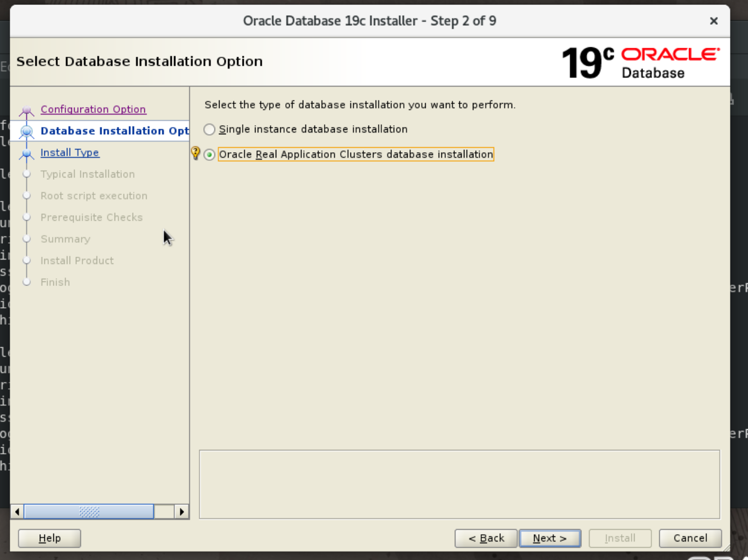The width and height of the screenshot is (748, 560).
Task: Open the Help button
Action: coord(49,538)
